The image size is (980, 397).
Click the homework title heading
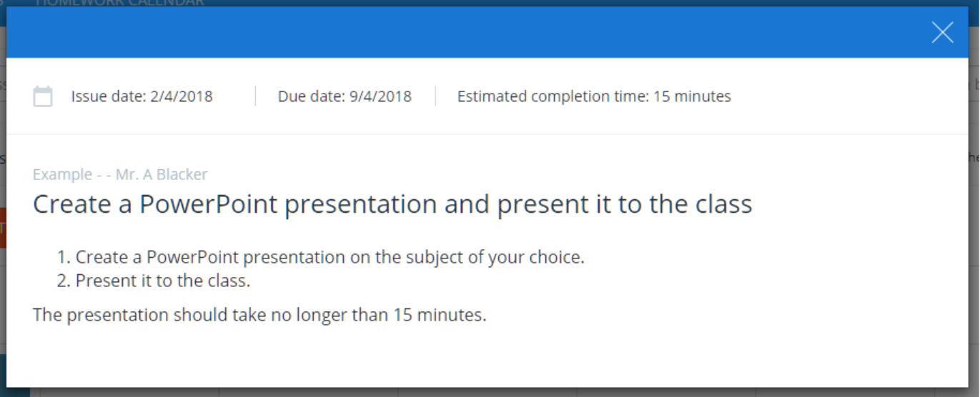click(392, 204)
